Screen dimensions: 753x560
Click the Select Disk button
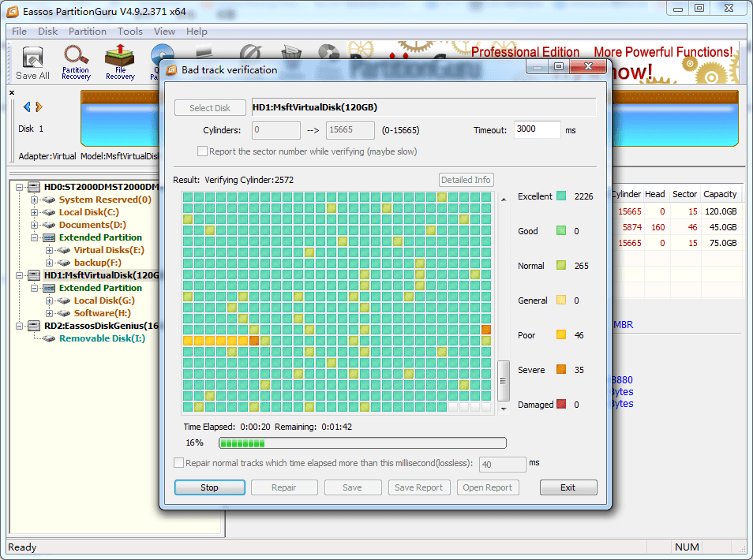tap(210, 108)
